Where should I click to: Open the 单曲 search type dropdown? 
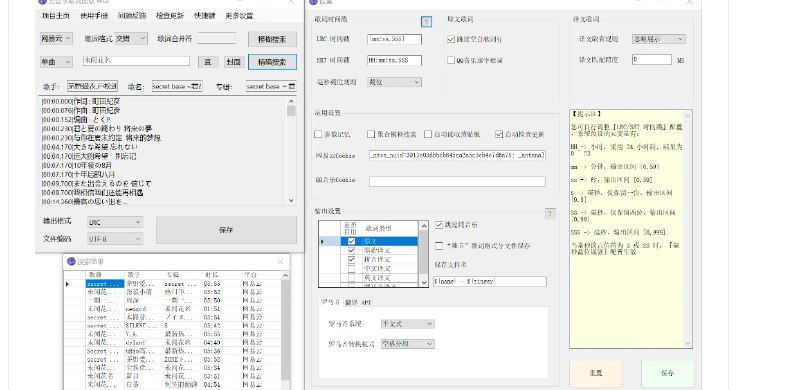pos(57,62)
